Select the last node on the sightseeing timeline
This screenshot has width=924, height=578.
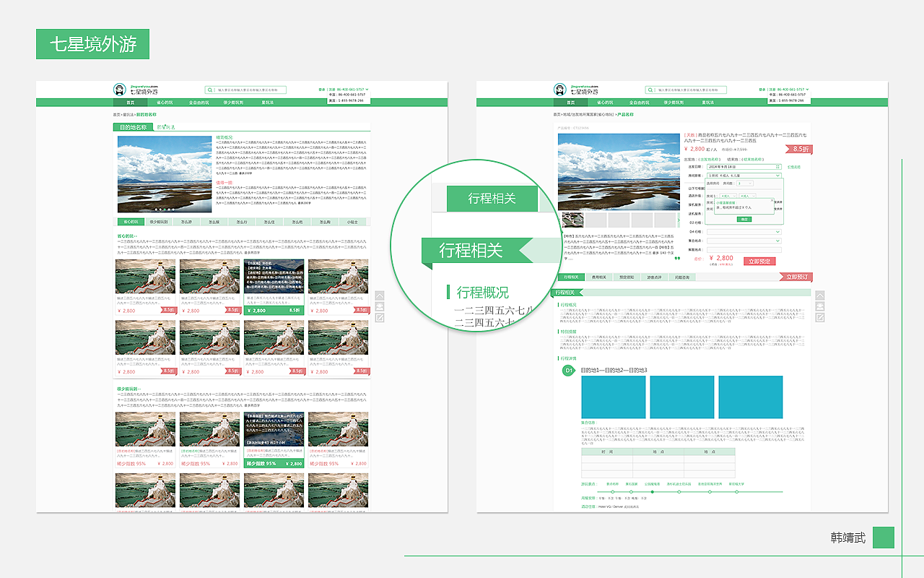[737, 492]
